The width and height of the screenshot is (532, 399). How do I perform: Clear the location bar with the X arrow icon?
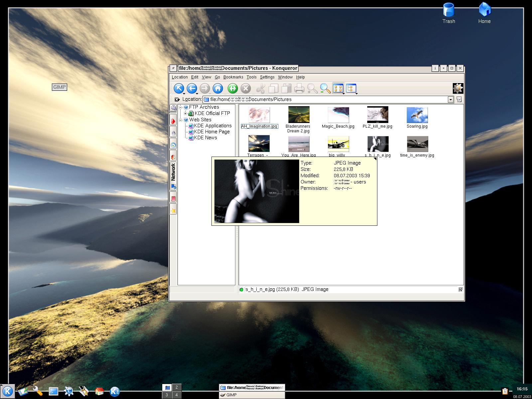(177, 99)
